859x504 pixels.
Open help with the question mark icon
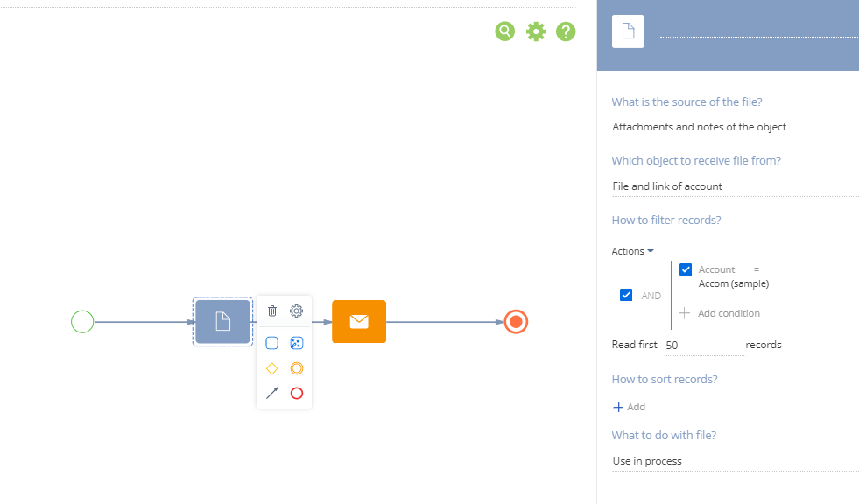tap(566, 31)
